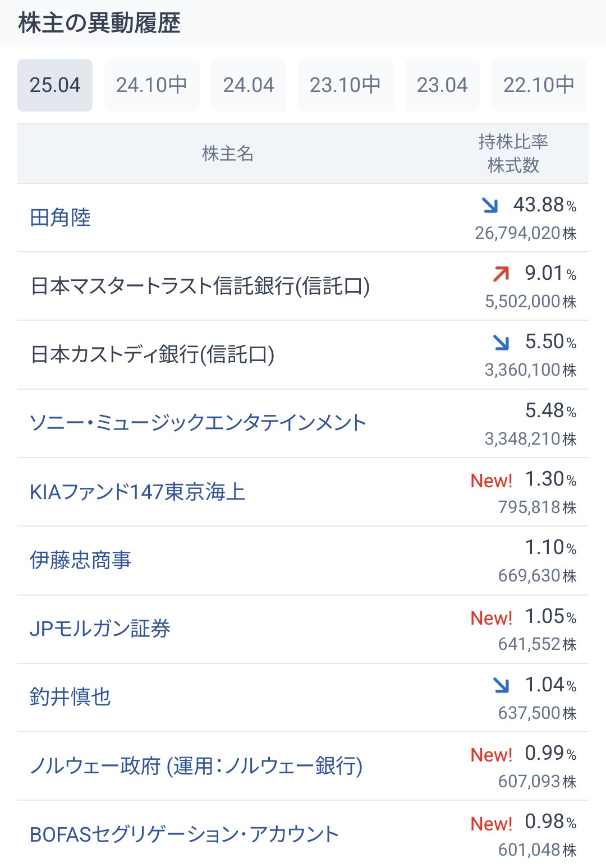The image size is (606, 868).
Task: Click the blue down arrow beside 43.88%
Action: 490,205
